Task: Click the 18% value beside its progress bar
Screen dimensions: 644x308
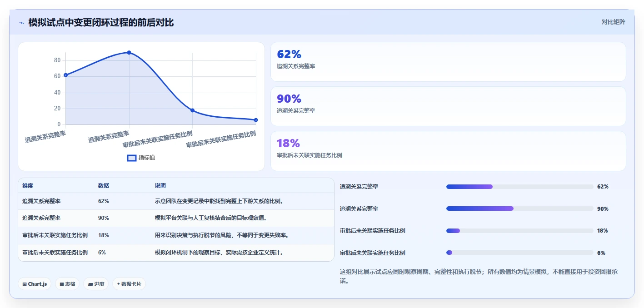Action: 603,231
